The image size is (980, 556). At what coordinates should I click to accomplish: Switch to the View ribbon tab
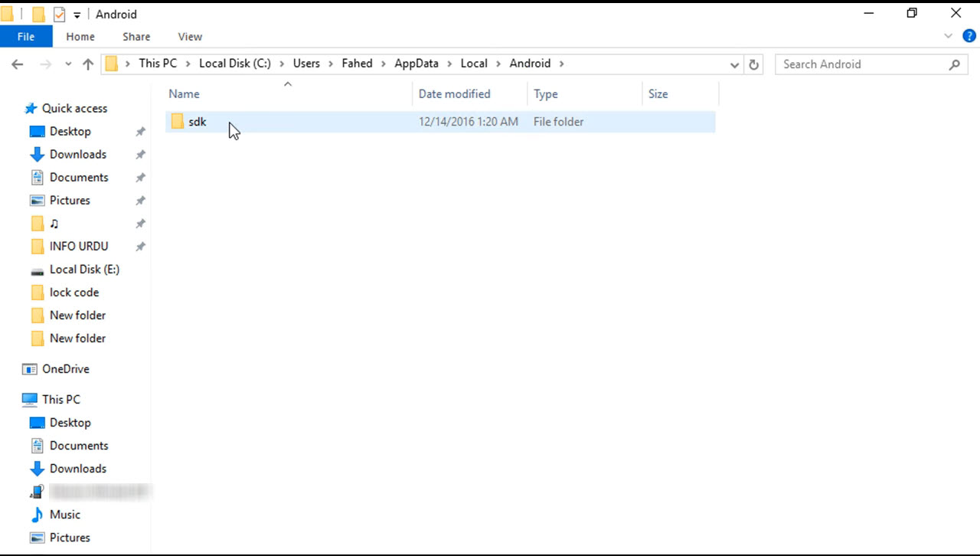pyautogui.click(x=190, y=37)
